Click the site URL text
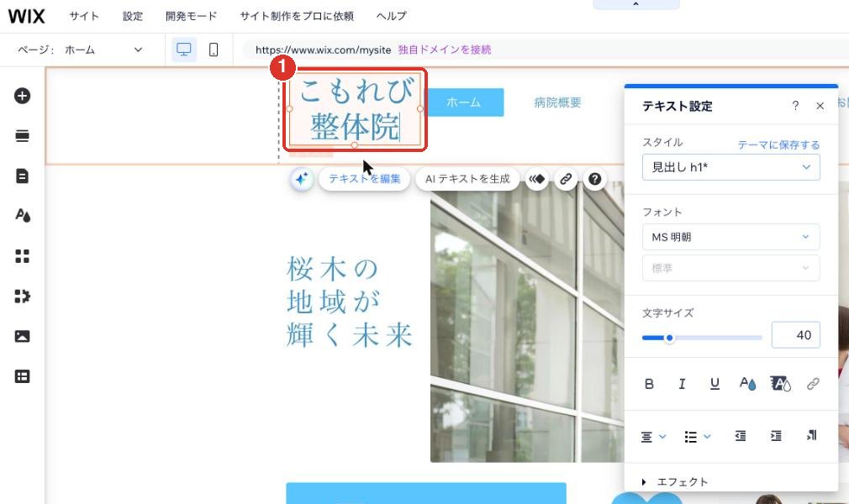This screenshot has height=504, width=849. click(x=324, y=50)
